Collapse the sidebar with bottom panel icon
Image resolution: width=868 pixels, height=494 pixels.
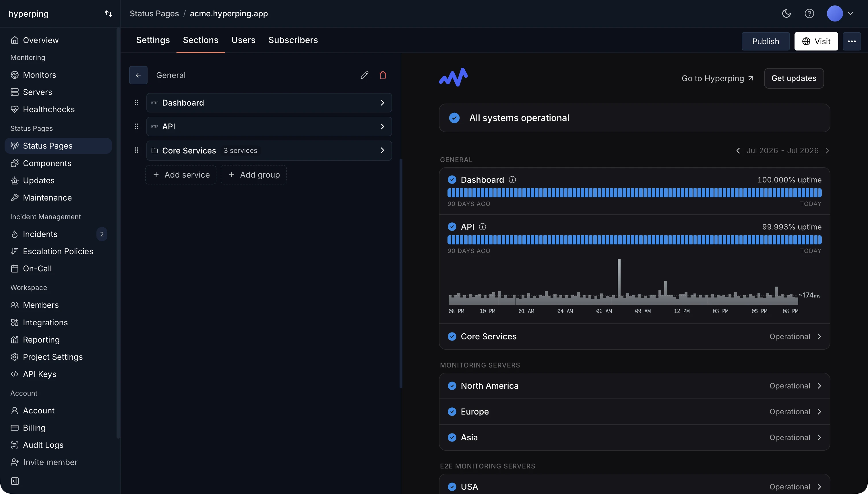pyautogui.click(x=15, y=481)
